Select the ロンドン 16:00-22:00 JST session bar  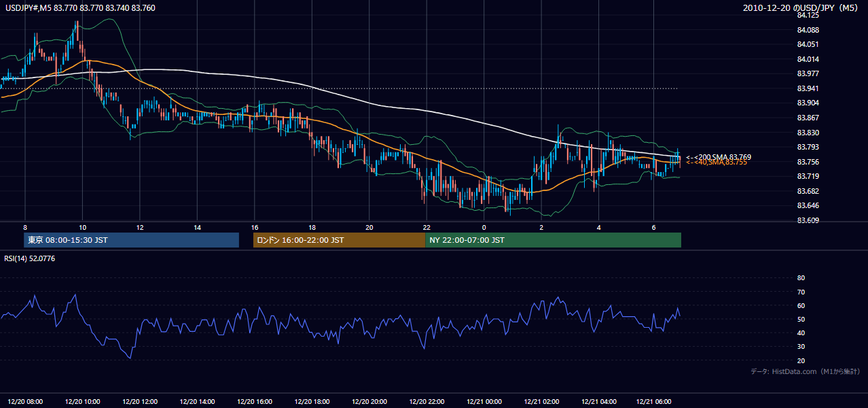point(339,240)
